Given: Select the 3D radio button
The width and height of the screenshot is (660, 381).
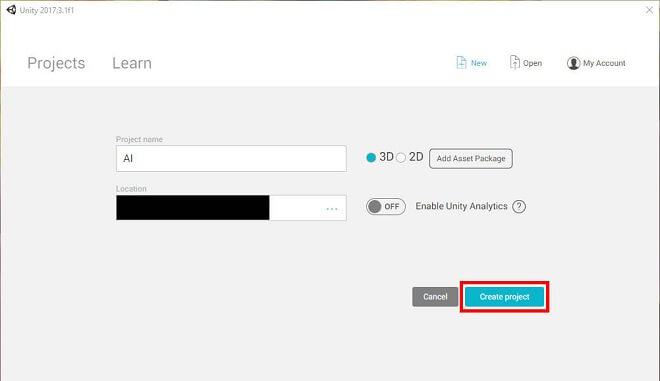Looking at the screenshot, I should click(x=371, y=157).
